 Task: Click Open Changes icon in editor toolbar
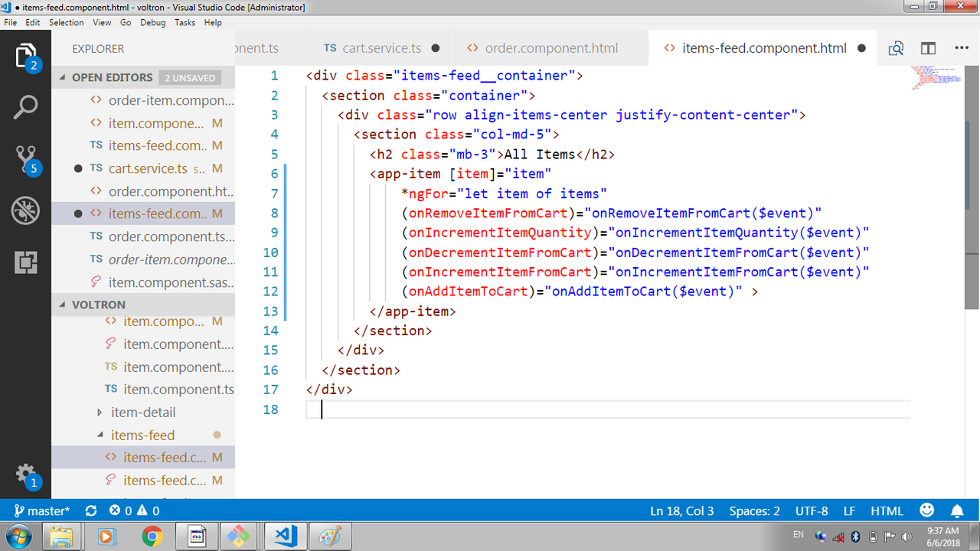896,48
